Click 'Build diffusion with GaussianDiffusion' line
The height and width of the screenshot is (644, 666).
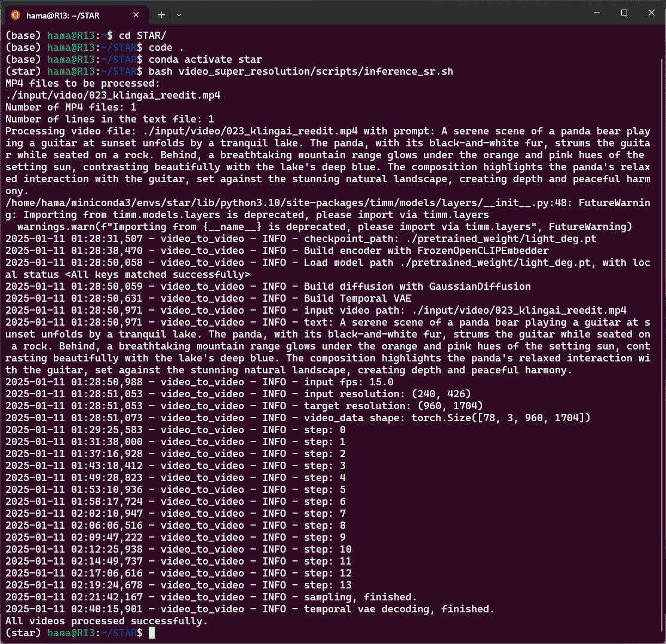click(x=268, y=286)
